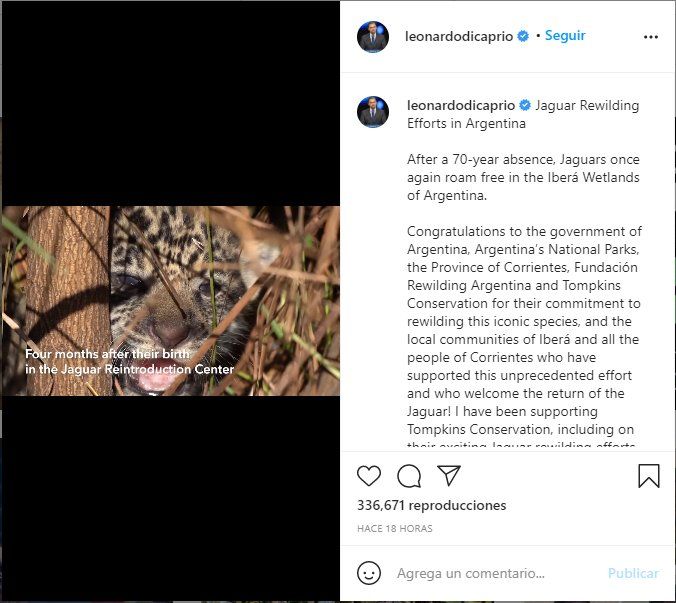Play the jaguar cub video

click(170, 300)
